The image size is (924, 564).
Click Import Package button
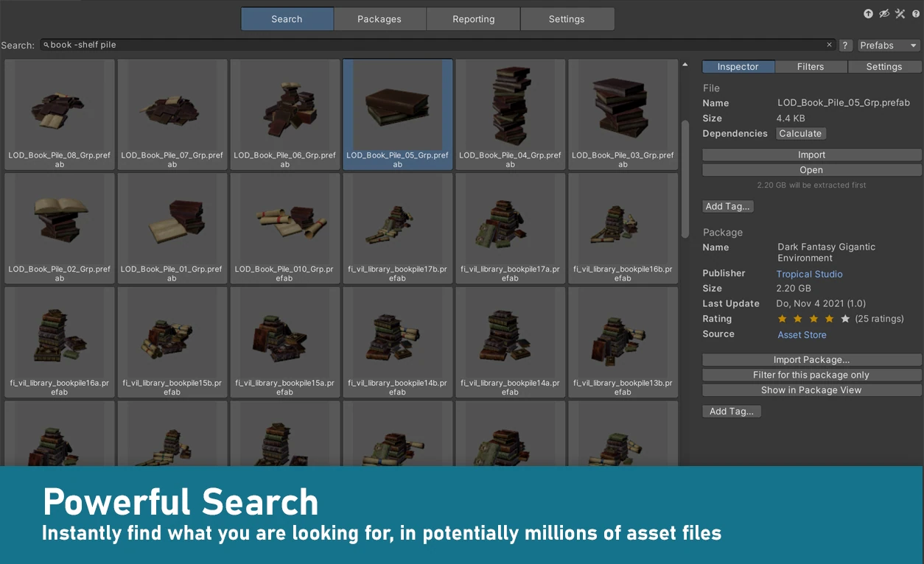tap(812, 360)
